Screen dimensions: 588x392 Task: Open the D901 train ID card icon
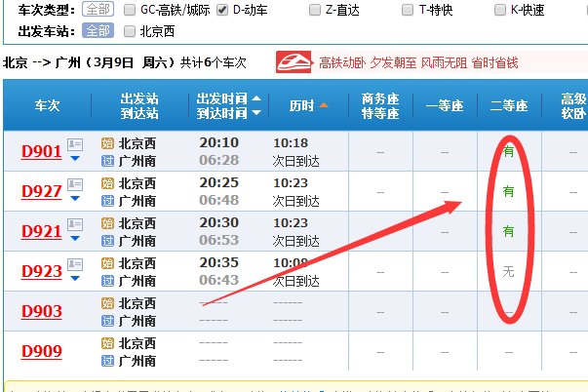[x=75, y=144]
